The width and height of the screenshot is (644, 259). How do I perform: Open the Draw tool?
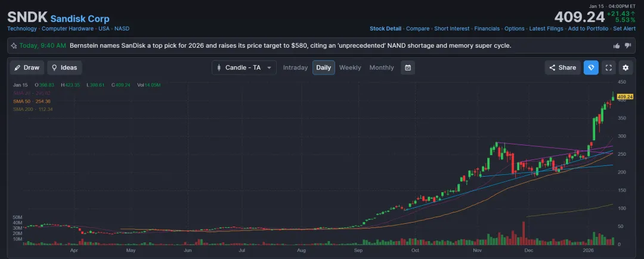[27, 68]
